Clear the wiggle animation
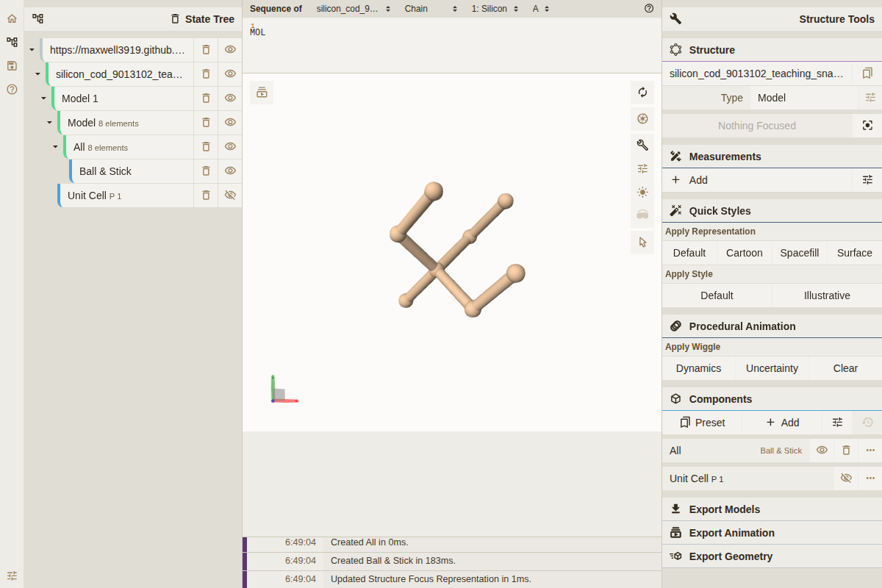Viewport: 882px width, 588px height. [845, 368]
